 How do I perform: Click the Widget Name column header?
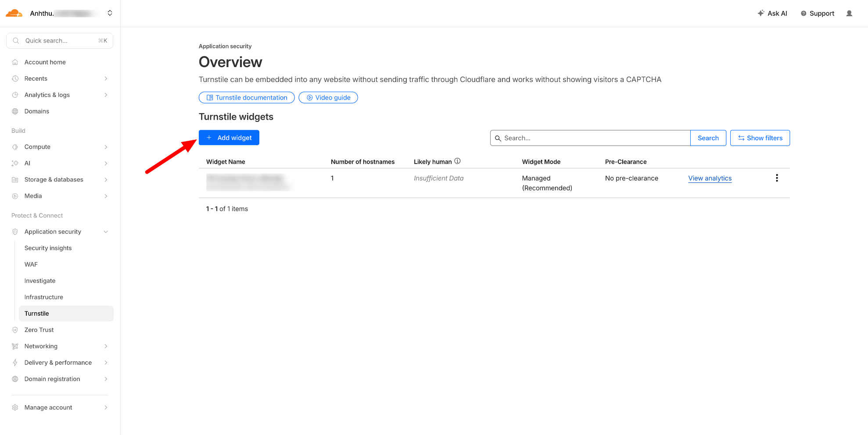click(x=226, y=162)
